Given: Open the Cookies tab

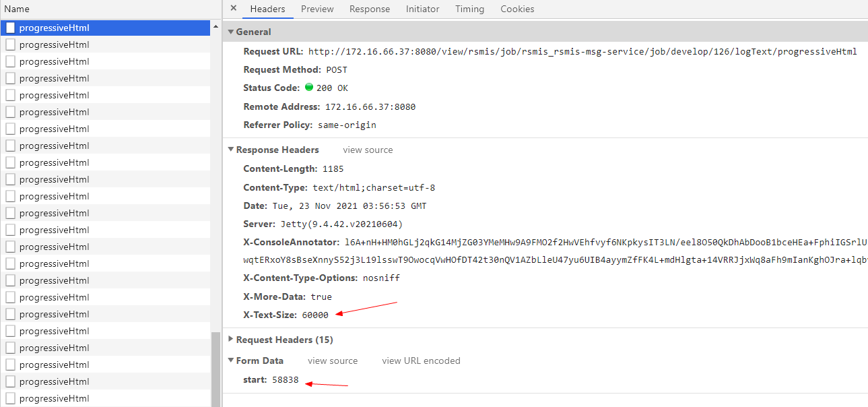Looking at the screenshot, I should tap(517, 9).
